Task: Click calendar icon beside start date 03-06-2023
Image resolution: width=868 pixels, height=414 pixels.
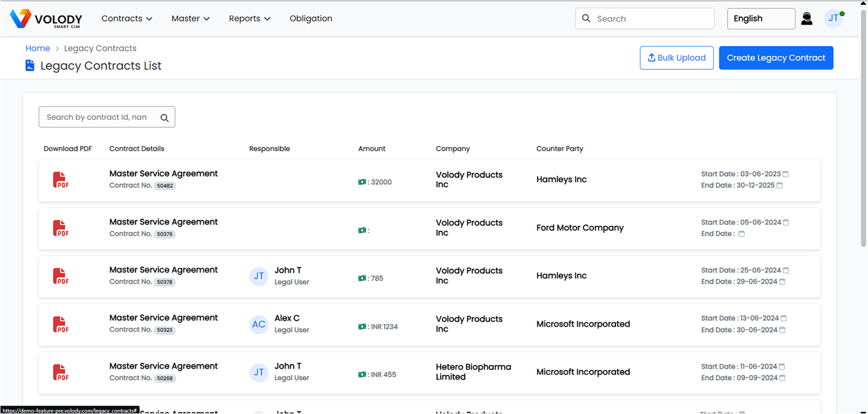Action: (785, 174)
